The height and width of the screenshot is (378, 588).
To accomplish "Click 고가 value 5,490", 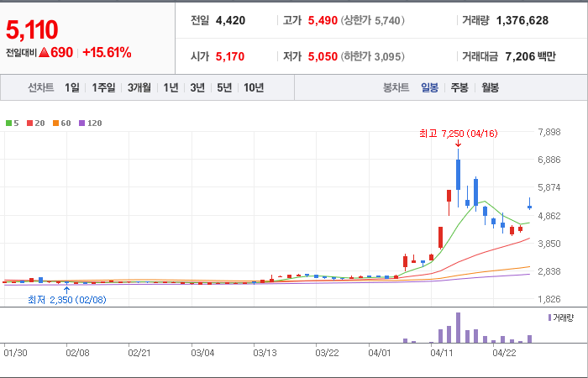I will [323, 20].
